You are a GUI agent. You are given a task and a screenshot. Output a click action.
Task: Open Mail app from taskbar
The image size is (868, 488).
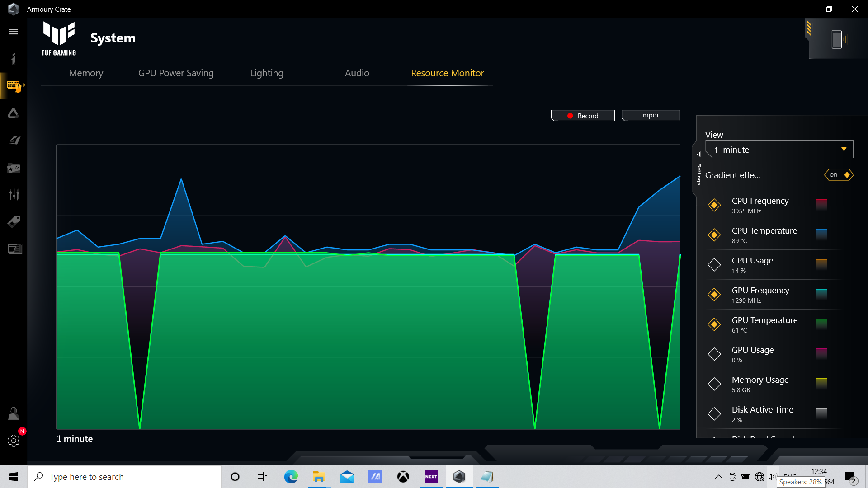click(x=347, y=477)
